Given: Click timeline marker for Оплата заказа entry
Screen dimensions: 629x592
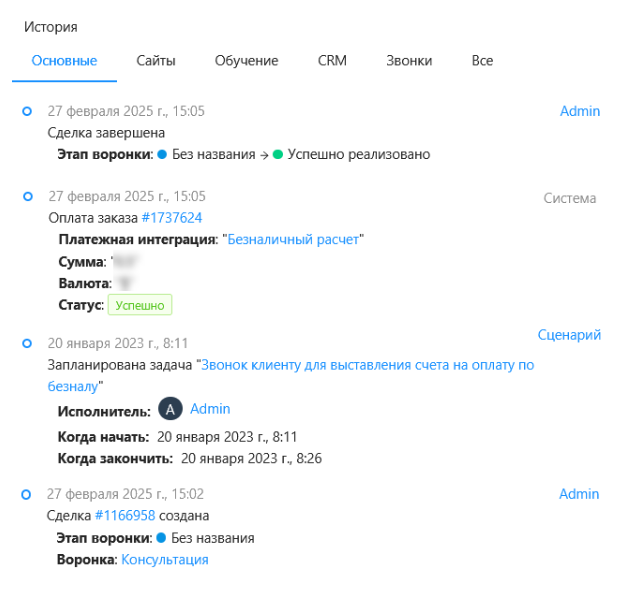Looking at the screenshot, I should click(x=27, y=196).
